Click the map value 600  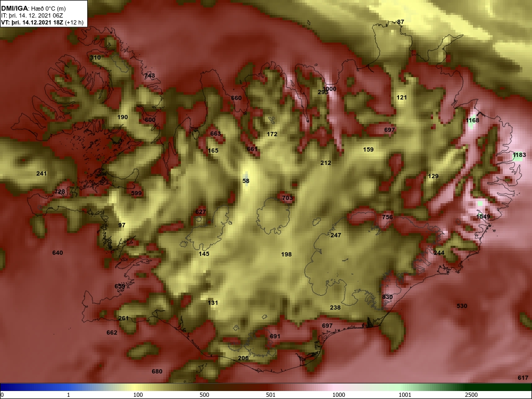[150, 120]
